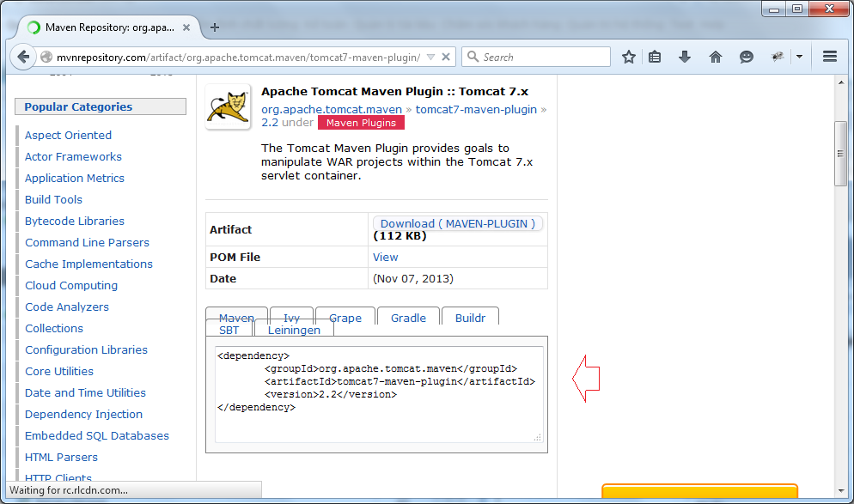Open the downloads arrow icon
Screen dimensions: 854x504
[x=685, y=57]
